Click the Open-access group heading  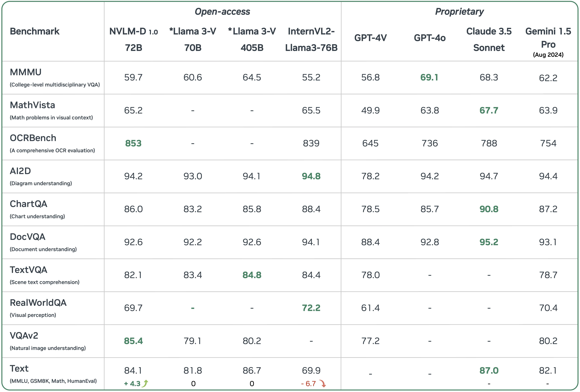[x=222, y=12]
